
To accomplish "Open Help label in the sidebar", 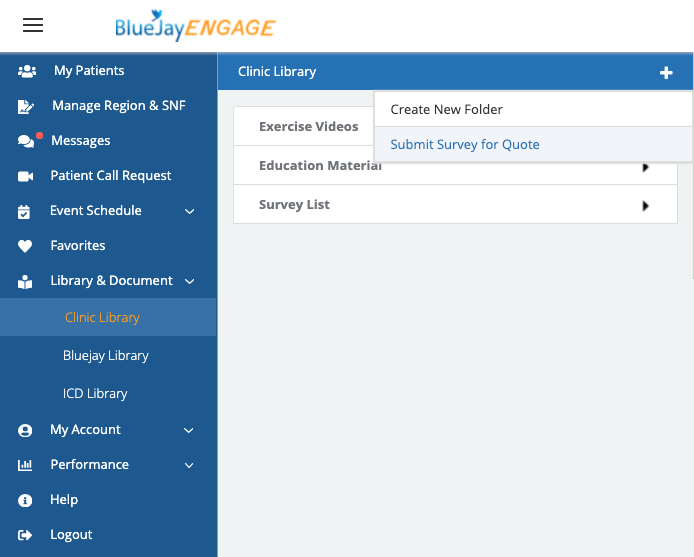I will coord(64,499).
